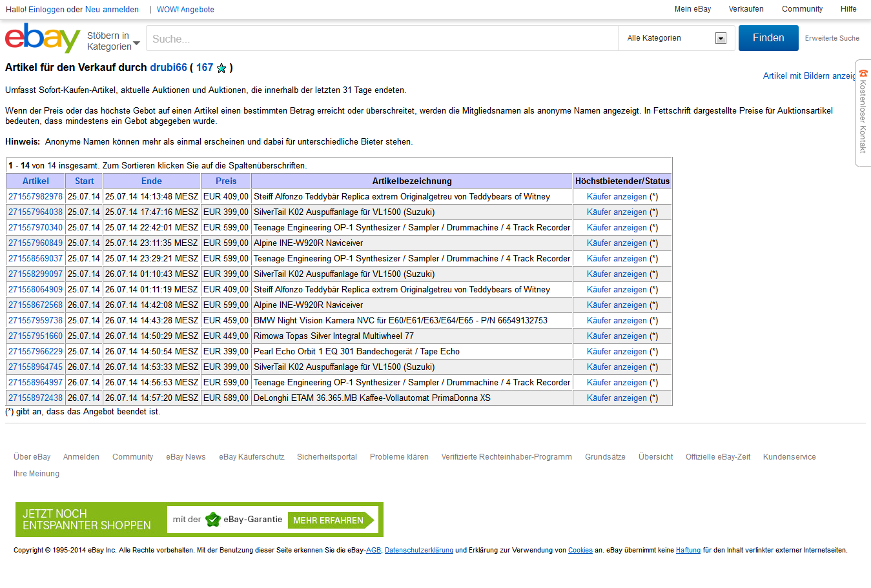Sort table by Preis column
The image size is (871, 588).
click(226, 181)
